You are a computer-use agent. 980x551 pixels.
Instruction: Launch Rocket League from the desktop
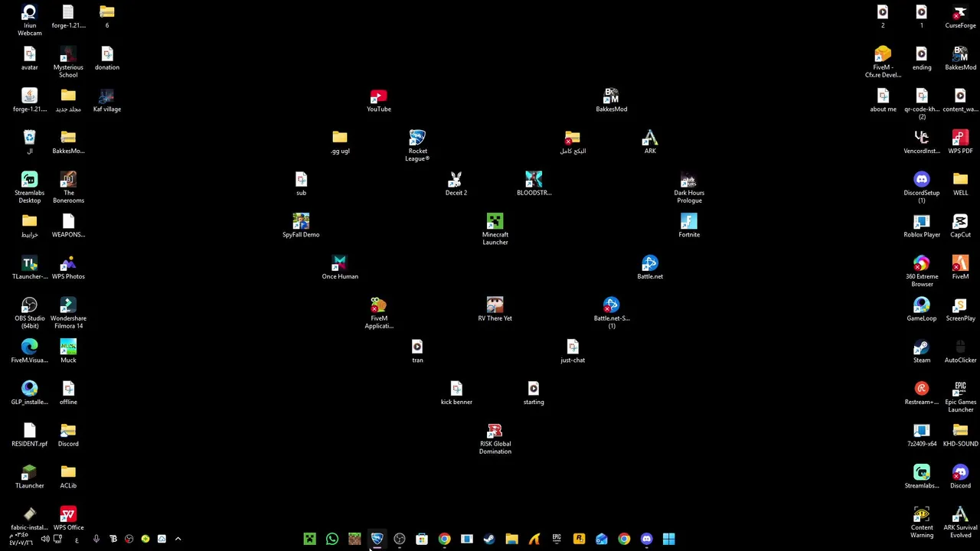click(x=417, y=145)
